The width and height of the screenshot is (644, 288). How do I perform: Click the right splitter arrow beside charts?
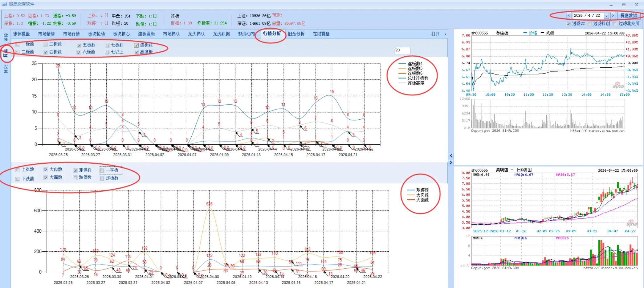click(451, 162)
